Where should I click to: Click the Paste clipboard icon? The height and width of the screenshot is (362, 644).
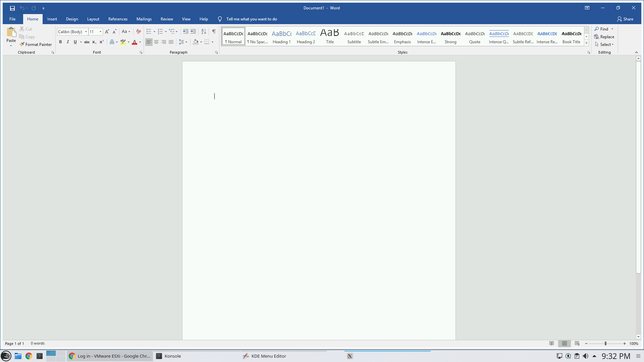pyautogui.click(x=11, y=32)
